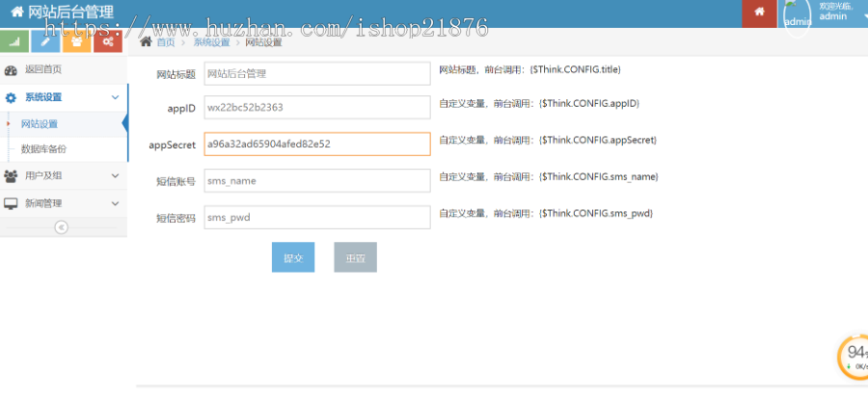Click the {$Think.CONFIG.sms_name} hint text

[598, 177]
